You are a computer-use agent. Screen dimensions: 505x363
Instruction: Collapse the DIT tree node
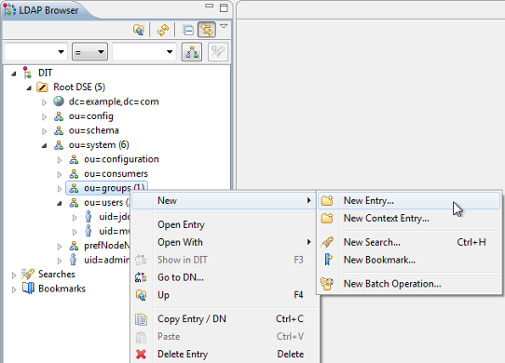[x=14, y=73]
